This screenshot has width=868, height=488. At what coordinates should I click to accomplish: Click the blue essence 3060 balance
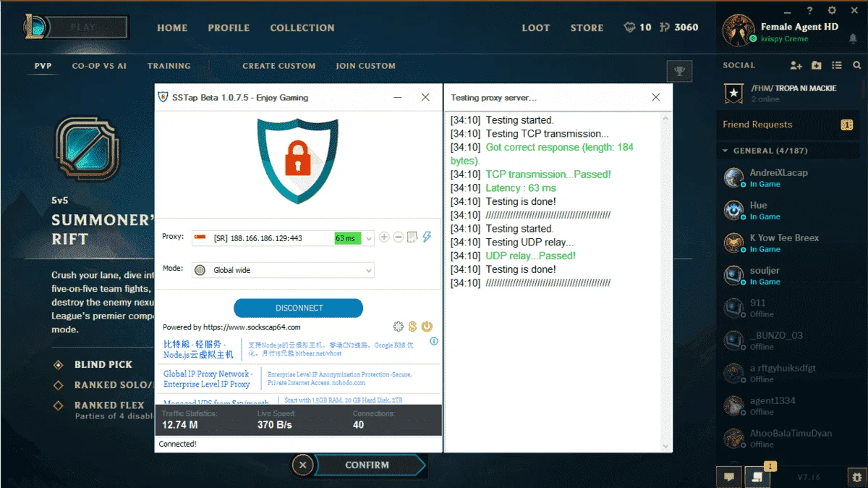point(679,28)
